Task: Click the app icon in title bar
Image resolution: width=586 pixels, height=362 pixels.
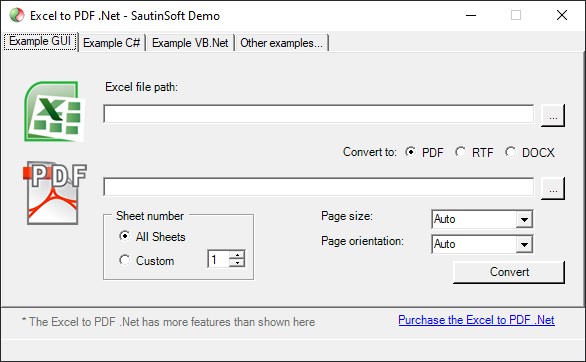Action: 17,15
